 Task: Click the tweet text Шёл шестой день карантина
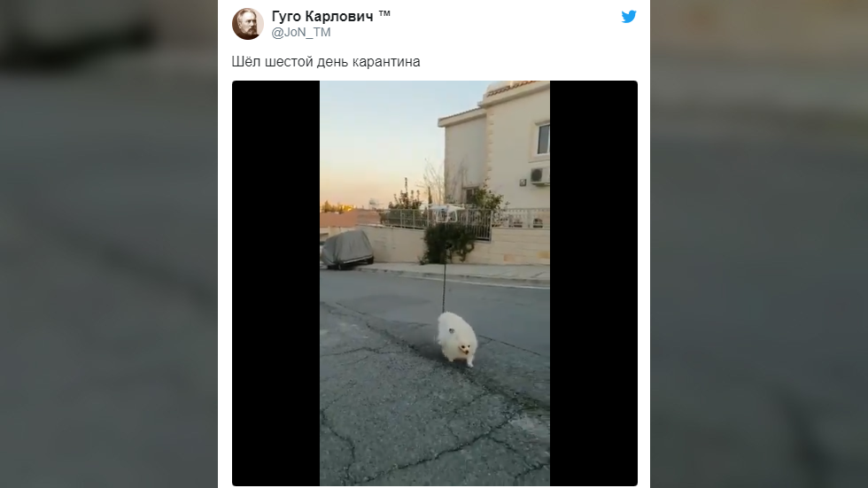[x=326, y=61]
